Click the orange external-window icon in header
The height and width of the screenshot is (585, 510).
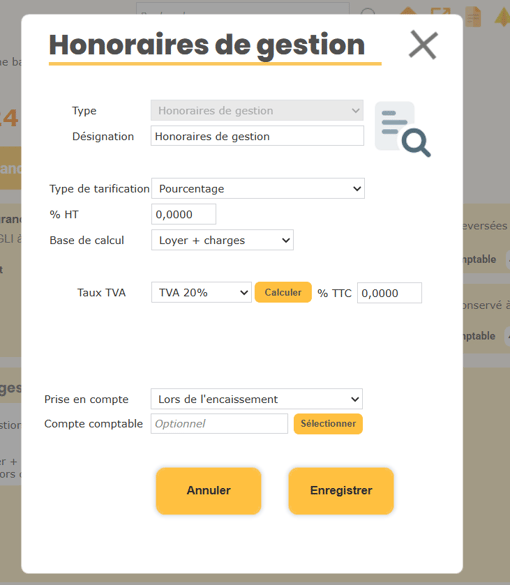point(441,11)
